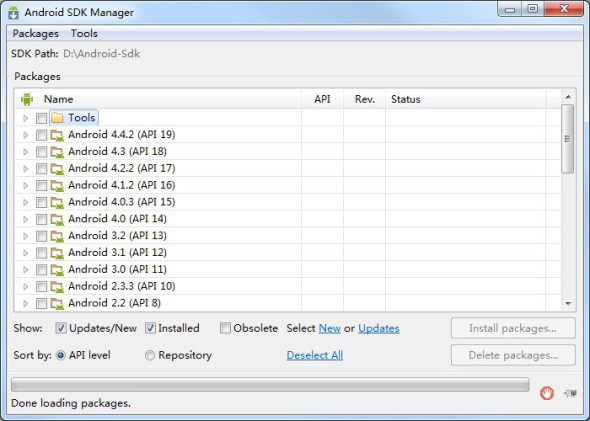Image resolution: width=590 pixels, height=421 pixels.
Task: Open the log window icon at bottom right
Action: (570, 394)
